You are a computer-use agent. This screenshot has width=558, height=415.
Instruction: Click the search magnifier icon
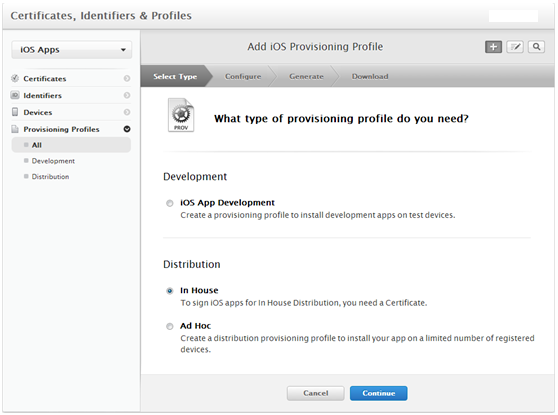pyautogui.click(x=536, y=47)
